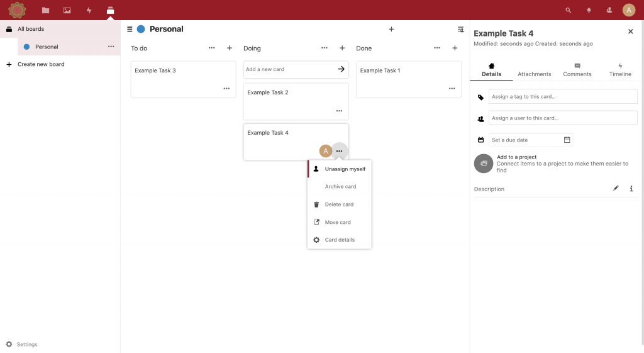The image size is (644, 353).
Task: Click Add to a project text
Action: 517,157
